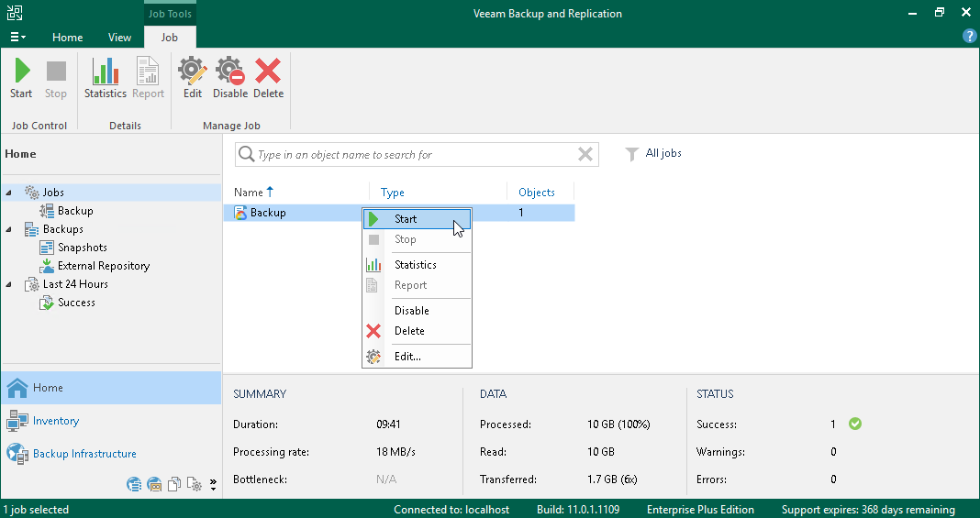Click Support expires status bar text
The image size is (980, 518).
point(868,509)
